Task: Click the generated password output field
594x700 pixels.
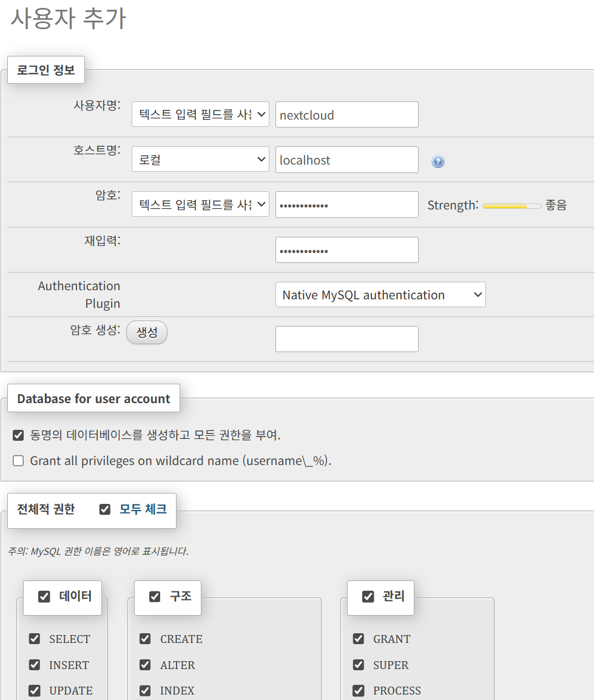Action: coord(346,338)
